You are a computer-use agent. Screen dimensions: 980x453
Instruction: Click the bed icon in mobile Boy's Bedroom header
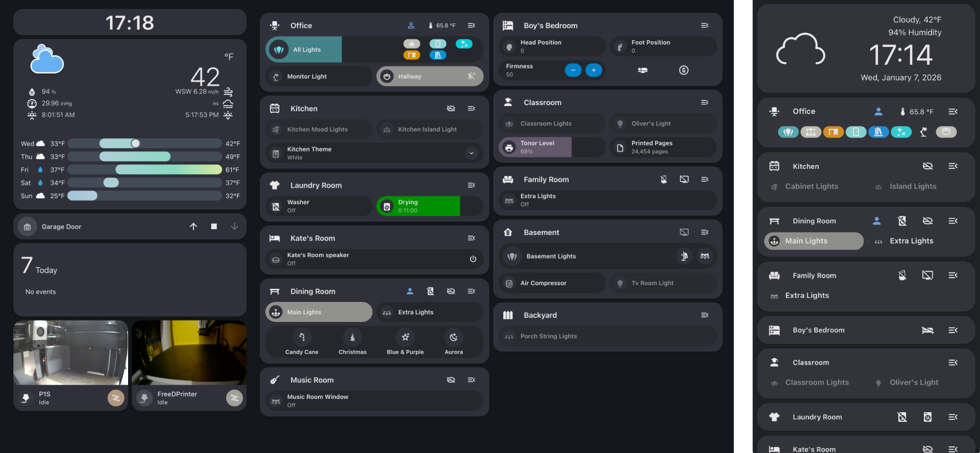tap(927, 331)
